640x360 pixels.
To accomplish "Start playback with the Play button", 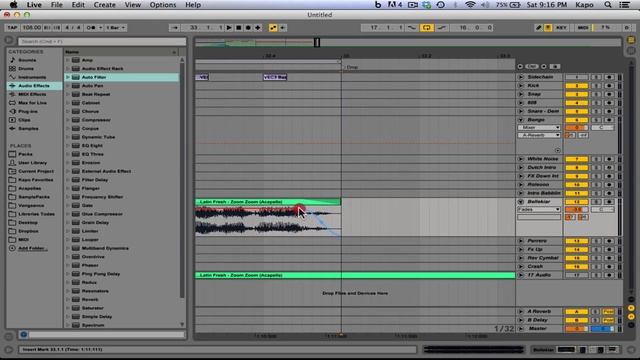I will point(229,28).
